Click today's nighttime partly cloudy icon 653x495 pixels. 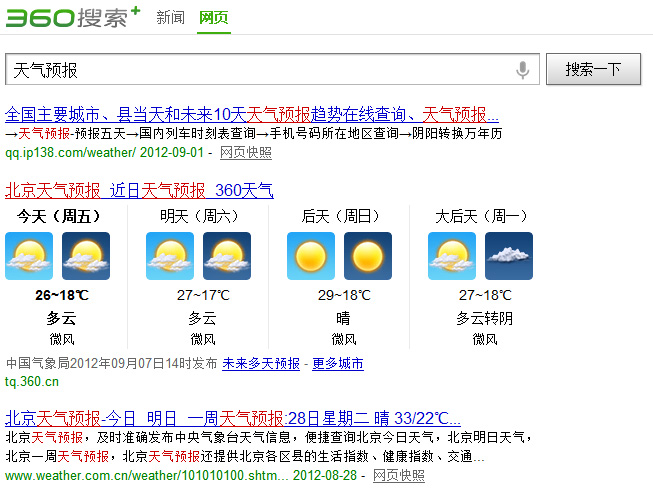click(86, 256)
